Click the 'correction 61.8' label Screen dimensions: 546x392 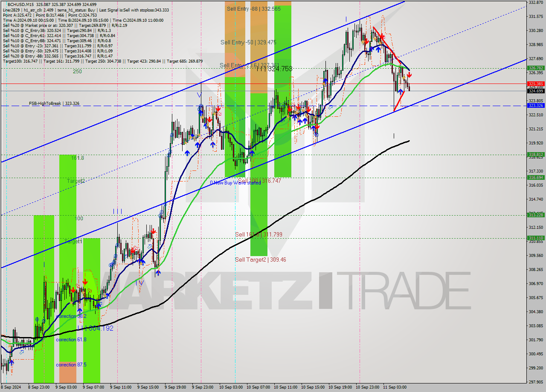pos(71,340)
